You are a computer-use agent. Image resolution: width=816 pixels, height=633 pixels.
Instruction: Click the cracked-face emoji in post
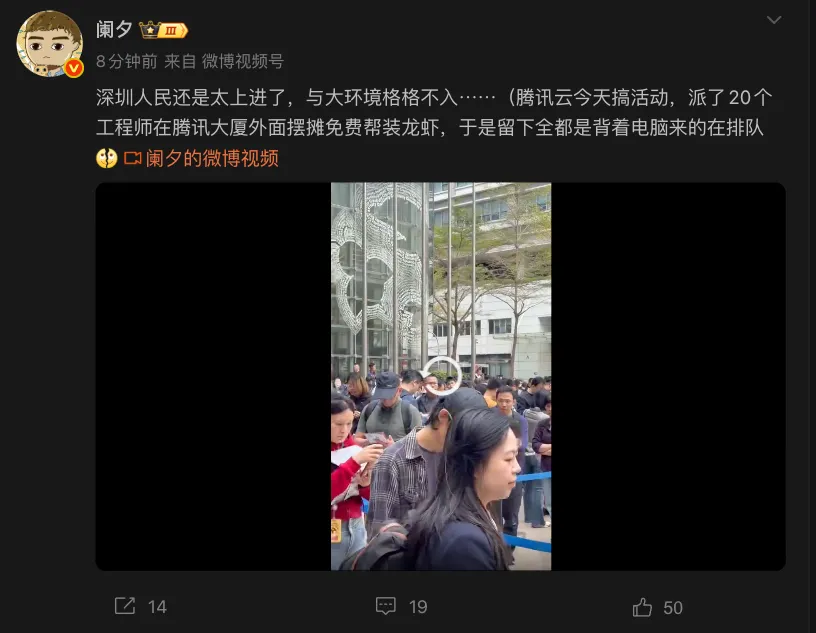pyautogui.click(x=107, y=158)
